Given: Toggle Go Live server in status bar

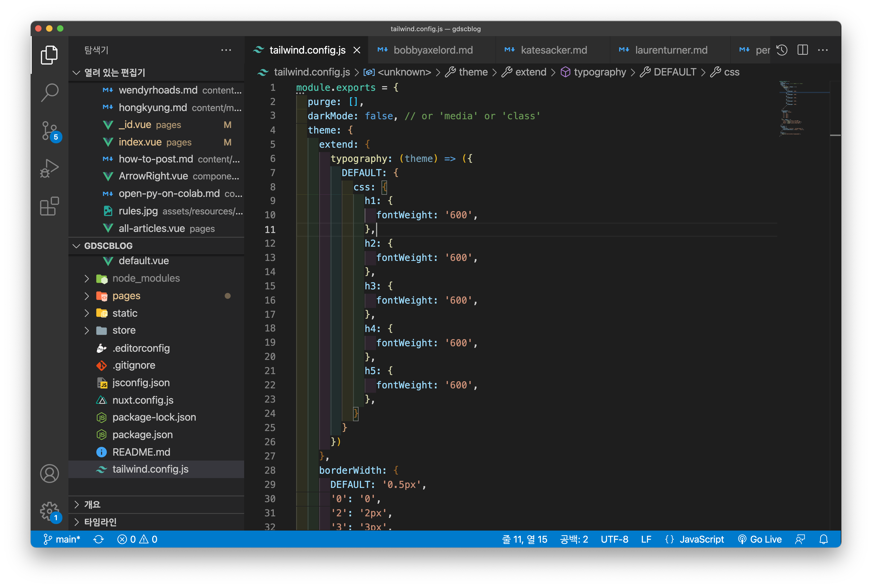Looking at the screenshot, I should (760, 539).
